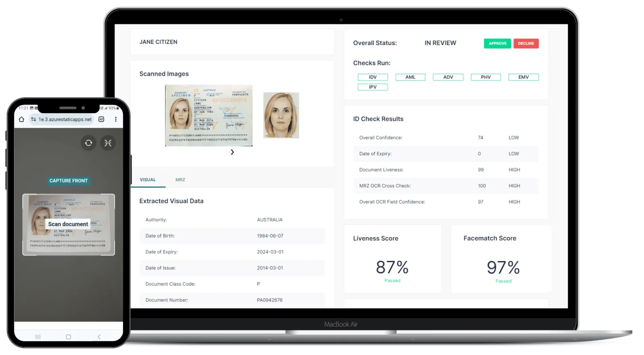Click the Document Class Code value P
The height and width of the screenshot is (355, 644).
258,284
